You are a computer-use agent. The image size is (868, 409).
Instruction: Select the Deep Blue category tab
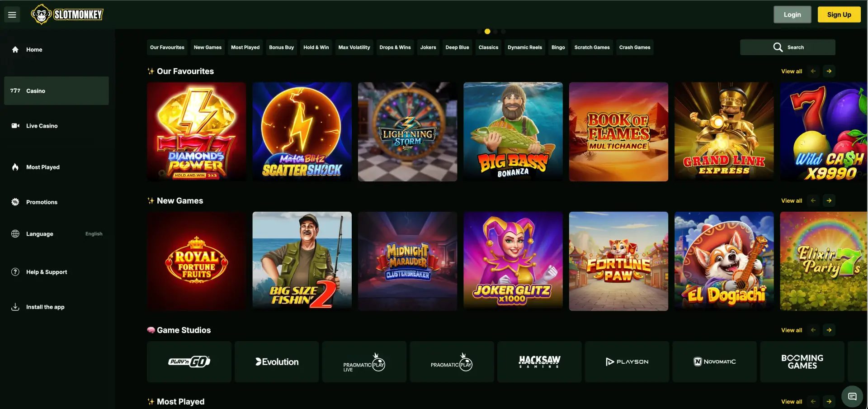pos(457,48)
